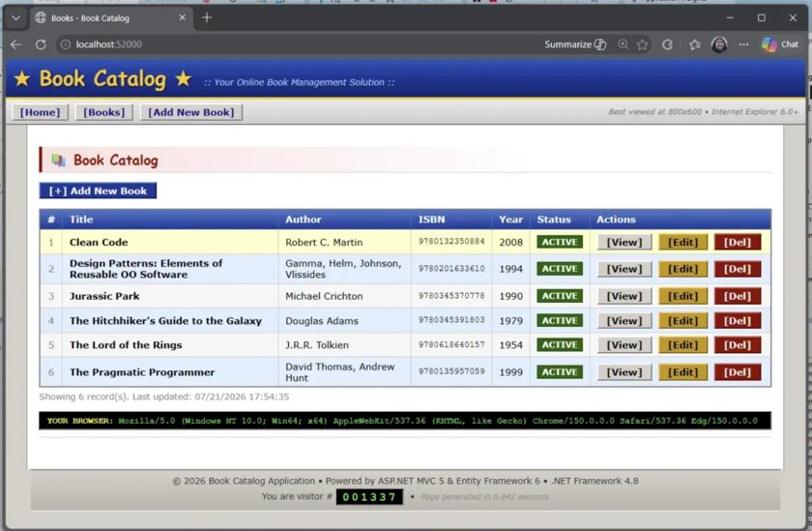
Task: Edit The Lord of the Rings
Action: (682, 345)
